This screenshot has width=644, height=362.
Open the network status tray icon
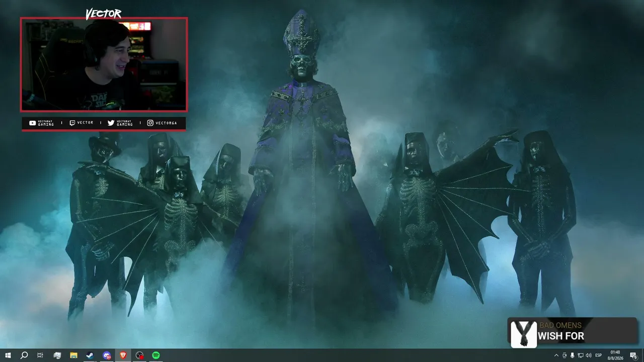coord(581,355)
